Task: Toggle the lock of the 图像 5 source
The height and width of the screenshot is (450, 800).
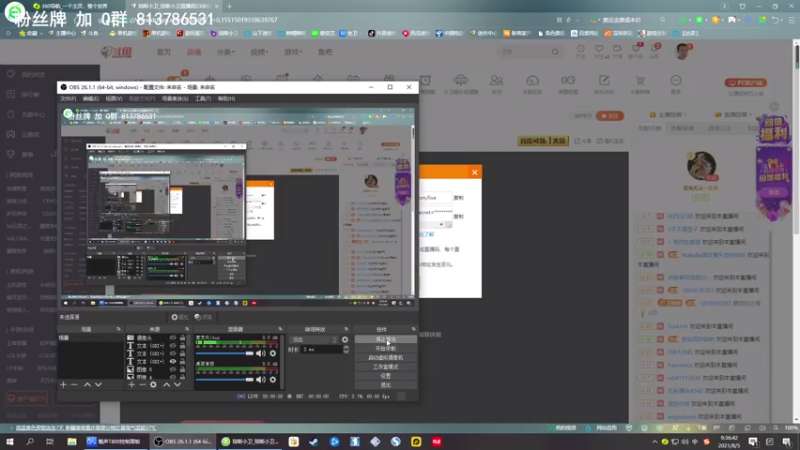Action: pyautogui.click(x=182, y=369)
